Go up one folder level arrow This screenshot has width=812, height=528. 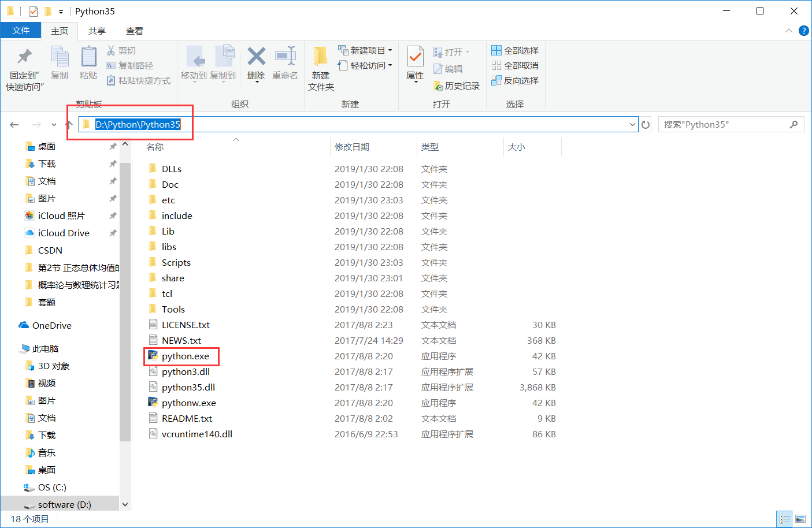(69, 124)
